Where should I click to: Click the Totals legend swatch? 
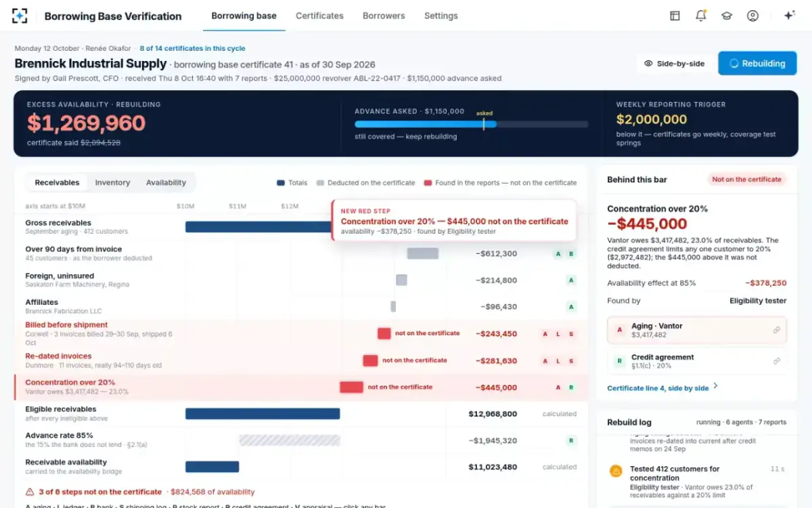point(281,183)
